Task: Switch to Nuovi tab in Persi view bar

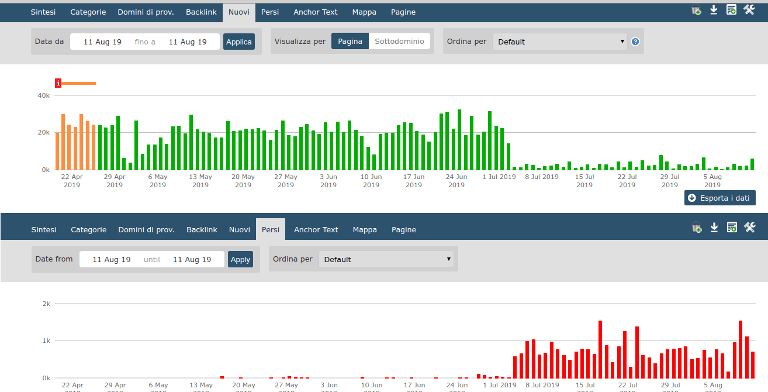Action: [240, 229]
